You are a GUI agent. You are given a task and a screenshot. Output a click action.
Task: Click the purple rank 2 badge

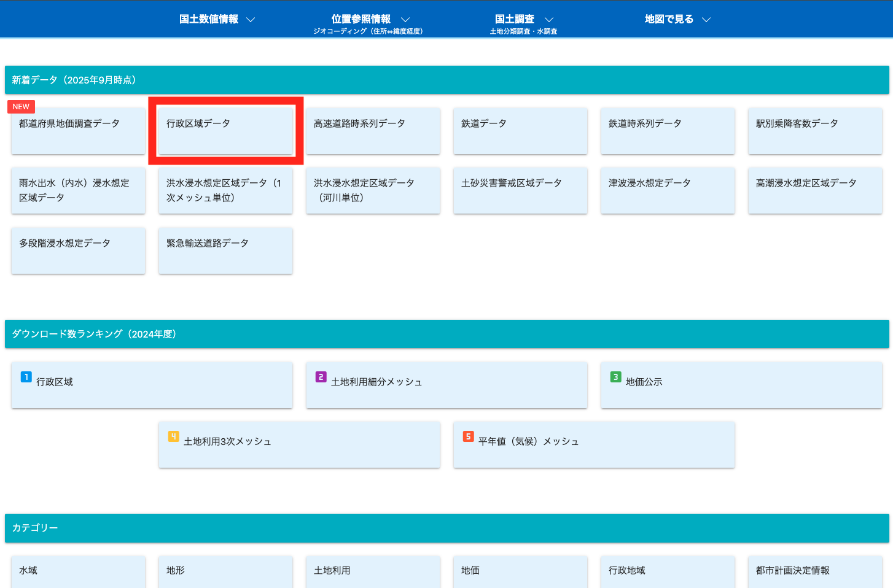coord(321,377)
